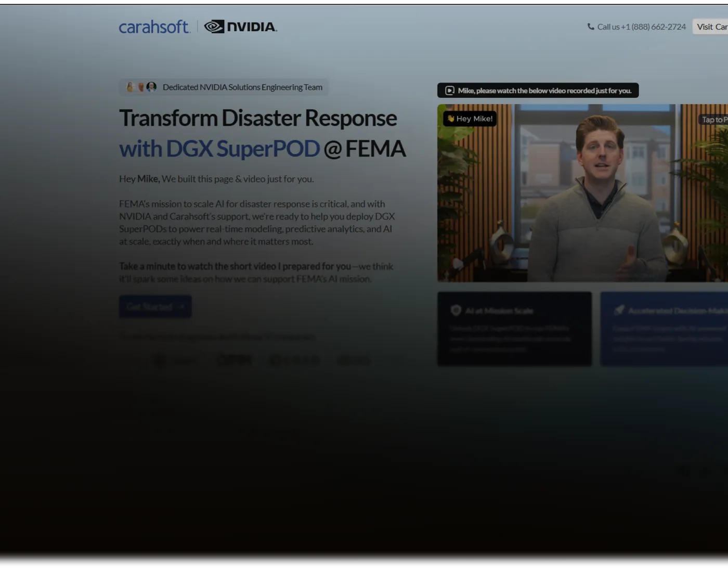The image size is (728, 568).
Task: Click the 'Hey Mike!' tag on video
Action: (x=470, y=119)
